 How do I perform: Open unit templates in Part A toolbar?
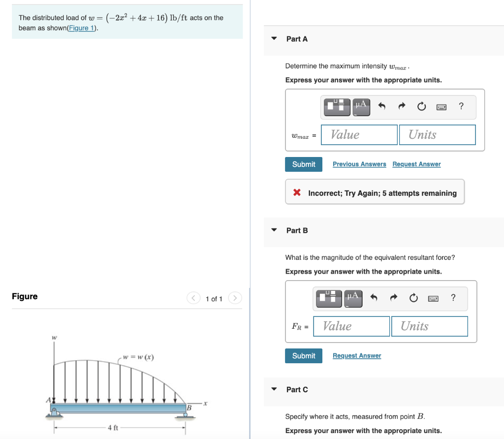tap(337, 106)
